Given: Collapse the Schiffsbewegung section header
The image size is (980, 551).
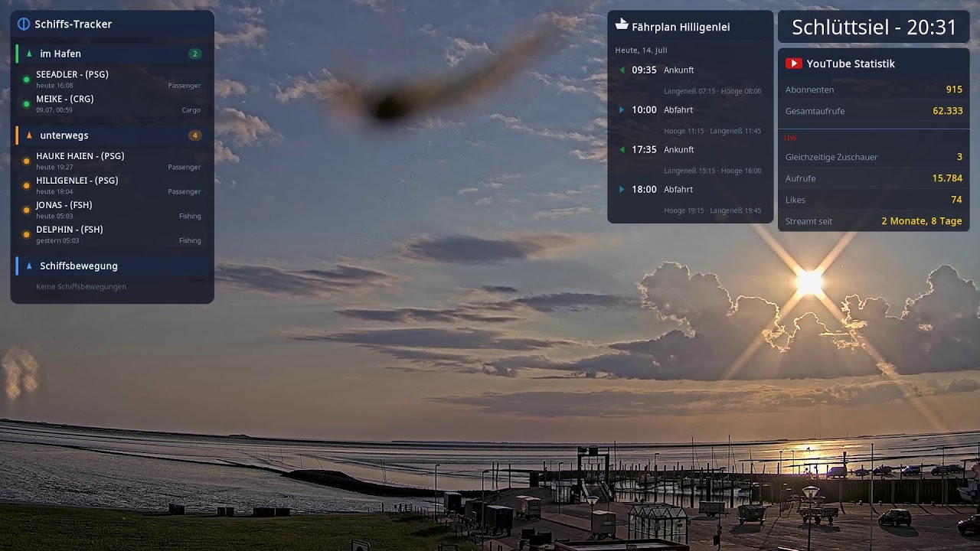Looking at the screenshot, I should [113, 266].
